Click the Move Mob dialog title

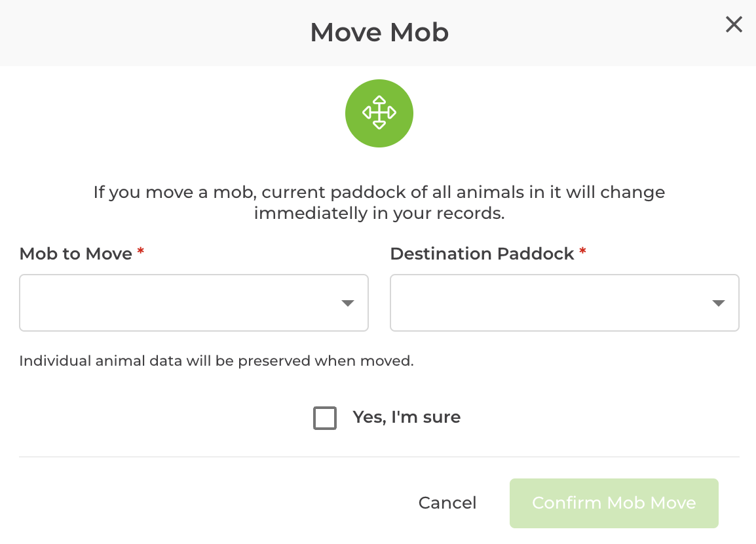coord(379,32)
